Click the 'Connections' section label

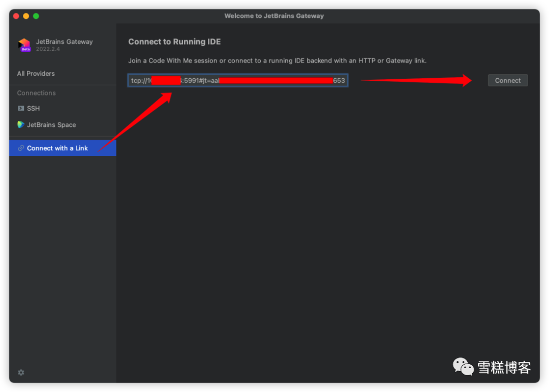pos(37,93)
